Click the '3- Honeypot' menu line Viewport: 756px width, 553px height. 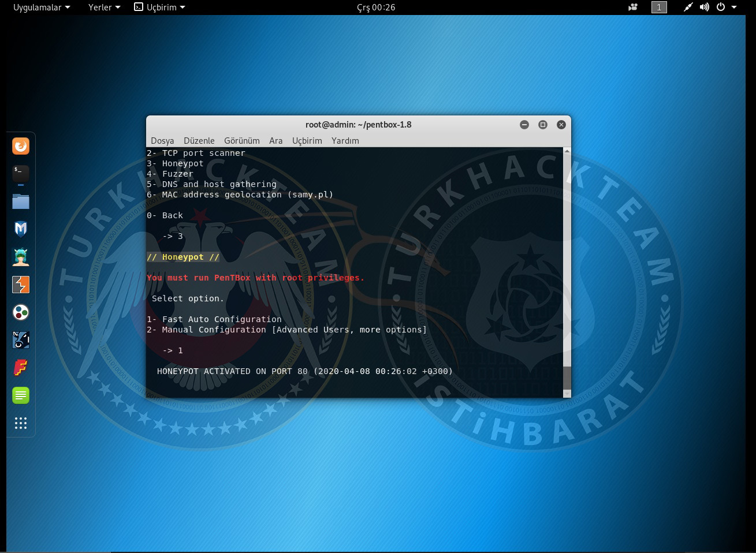pyautogui.click(x=175, y=163)
